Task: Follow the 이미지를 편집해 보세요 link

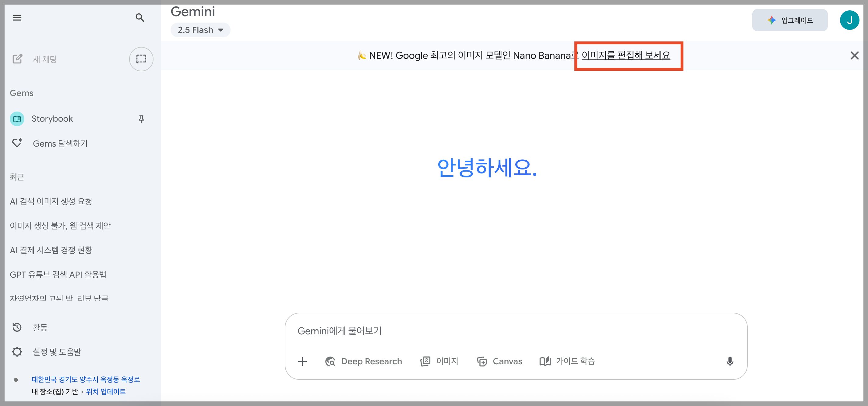Action: point(626,55)
